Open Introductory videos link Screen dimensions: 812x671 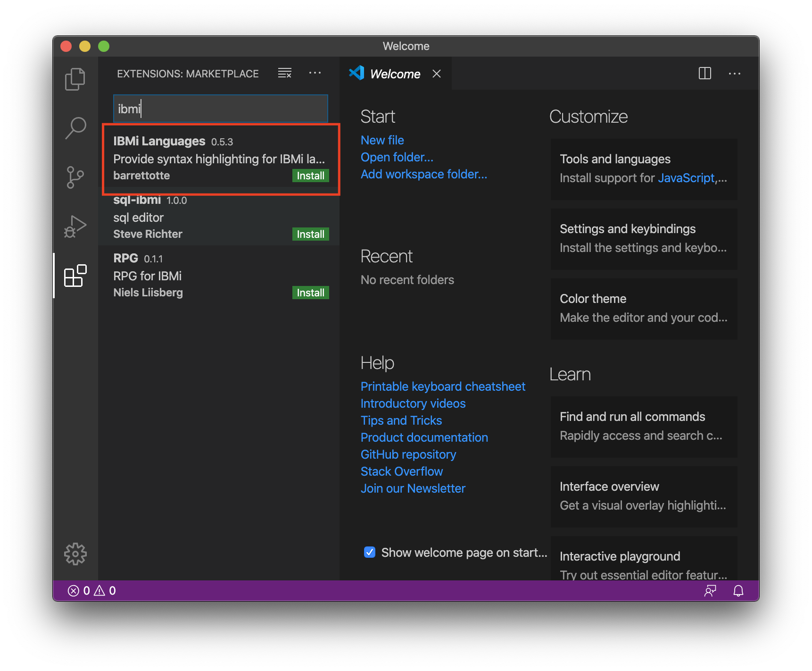tap(413, 403)
